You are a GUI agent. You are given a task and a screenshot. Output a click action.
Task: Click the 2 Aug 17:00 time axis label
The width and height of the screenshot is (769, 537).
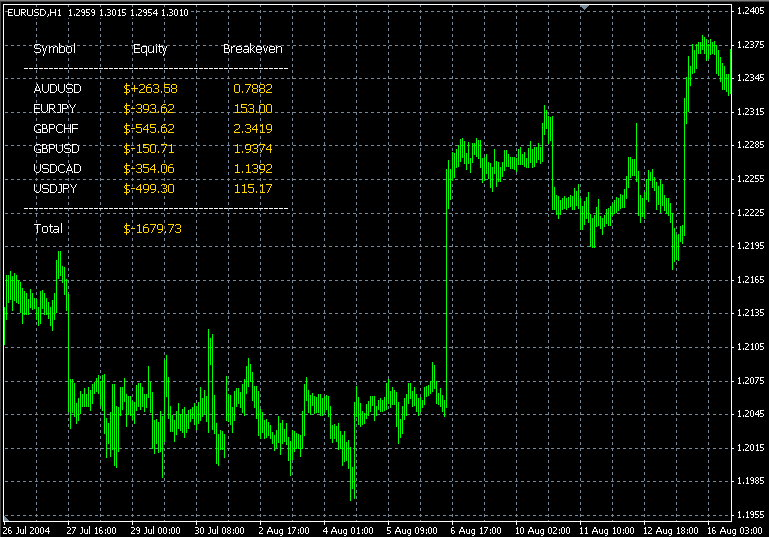pyautogui.click(x=284, y=531)
